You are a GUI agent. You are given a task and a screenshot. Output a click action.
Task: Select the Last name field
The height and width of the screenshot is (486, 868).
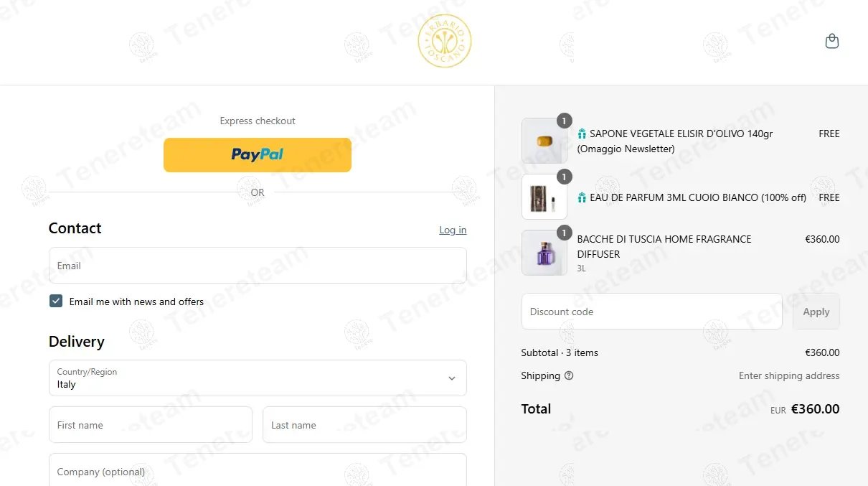tap(364, 425)
